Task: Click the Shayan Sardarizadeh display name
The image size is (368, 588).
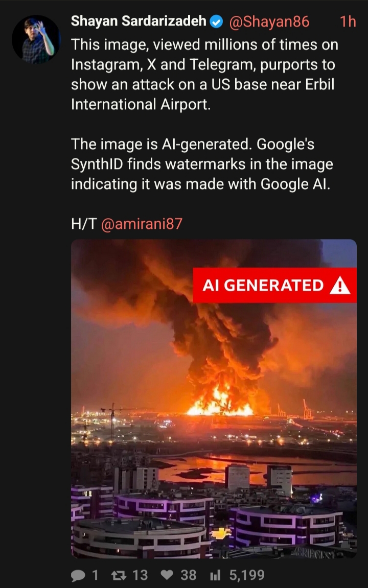Action: click(x=139, y=21)
